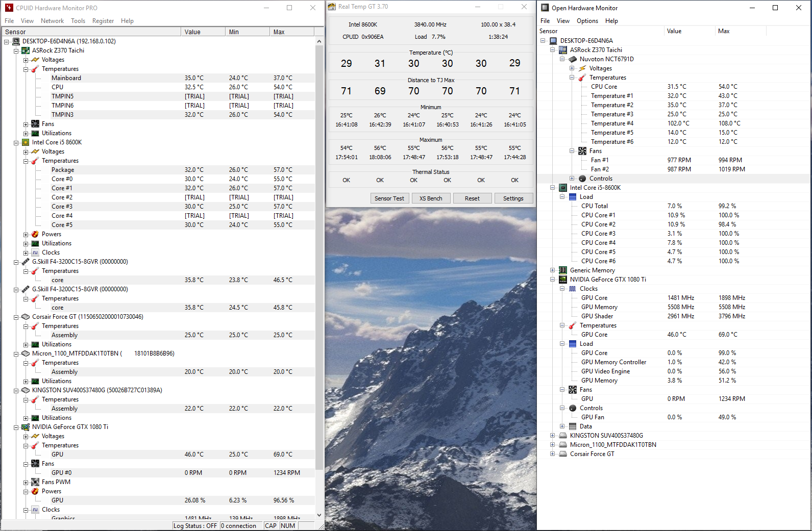Collapse the ASRock Z370 Taichi node in HWMonitor
812x531 pixels.
click(x=16, y=50)
